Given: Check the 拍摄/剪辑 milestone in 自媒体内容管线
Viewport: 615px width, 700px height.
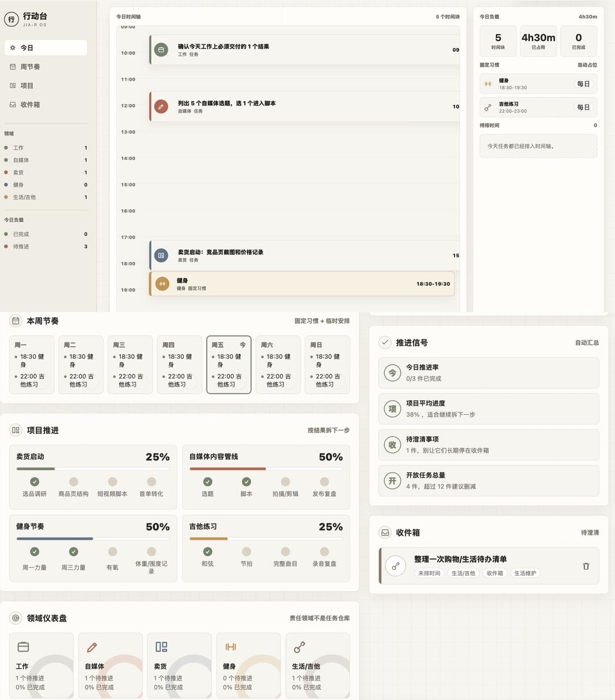Looking at the screenshot, I should coord(285,482).
